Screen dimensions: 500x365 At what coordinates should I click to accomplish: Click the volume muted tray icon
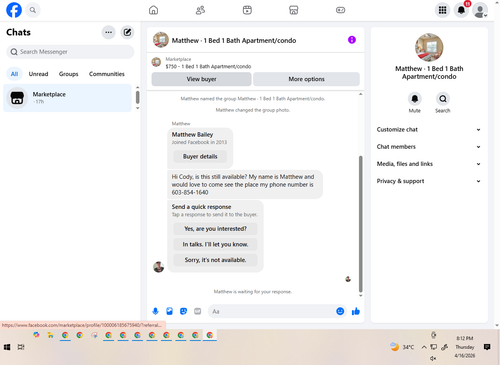point(433,359)
